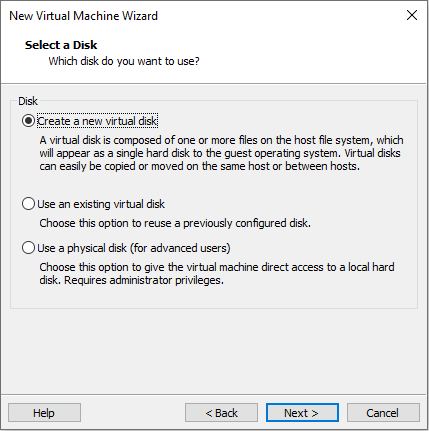Image resolution: width=429 pixels, height=431 pixels.
Task: Click the 'Disk' group box label
Action: pyautogui.click(x=28, y=101)
